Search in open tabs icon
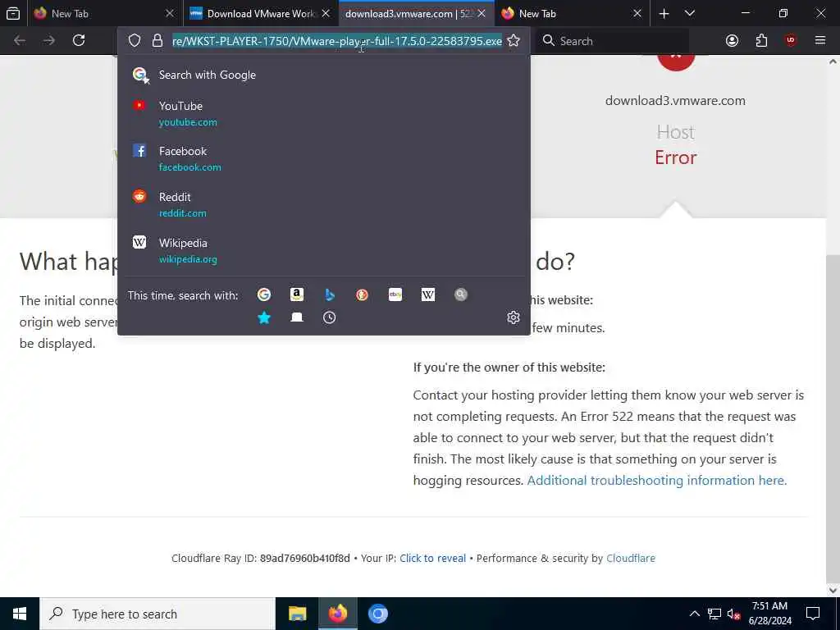Viewport: 840px width, 630px height. (x=297, y=317)
